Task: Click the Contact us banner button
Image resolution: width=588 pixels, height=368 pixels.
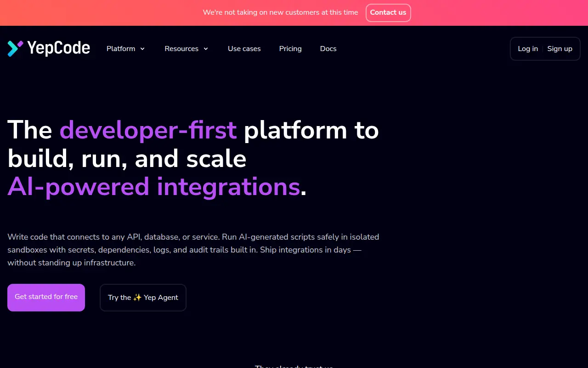Action: coord(388,13)
